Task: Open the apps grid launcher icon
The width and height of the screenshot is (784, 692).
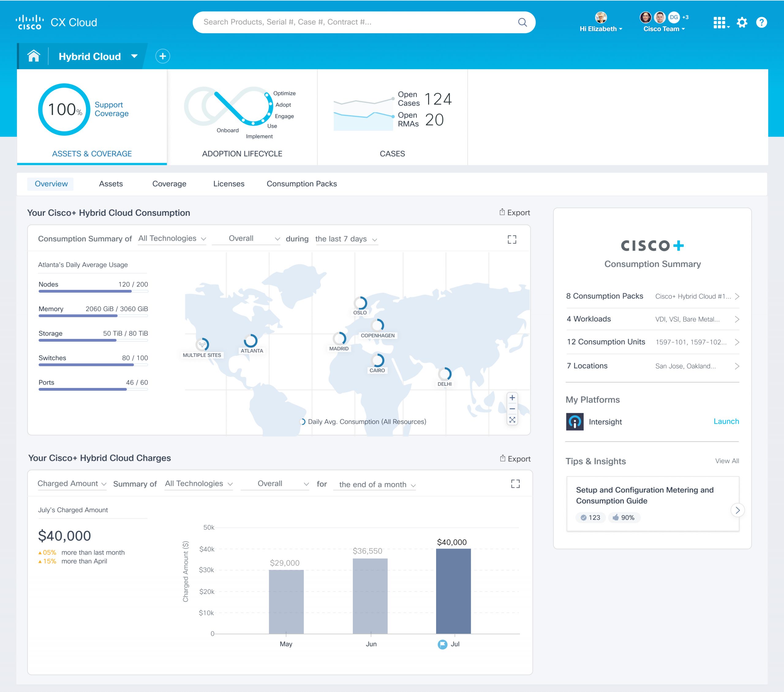Action: pos(720,23)
